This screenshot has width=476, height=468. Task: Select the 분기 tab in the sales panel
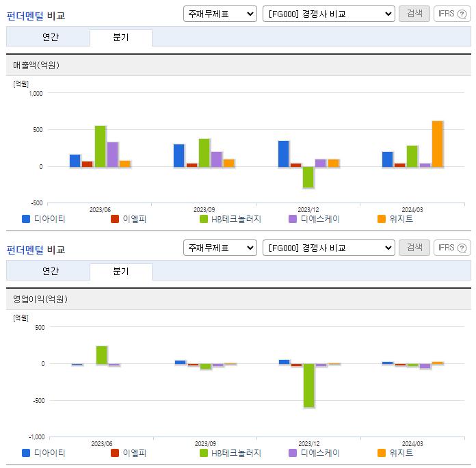point(121,38)
